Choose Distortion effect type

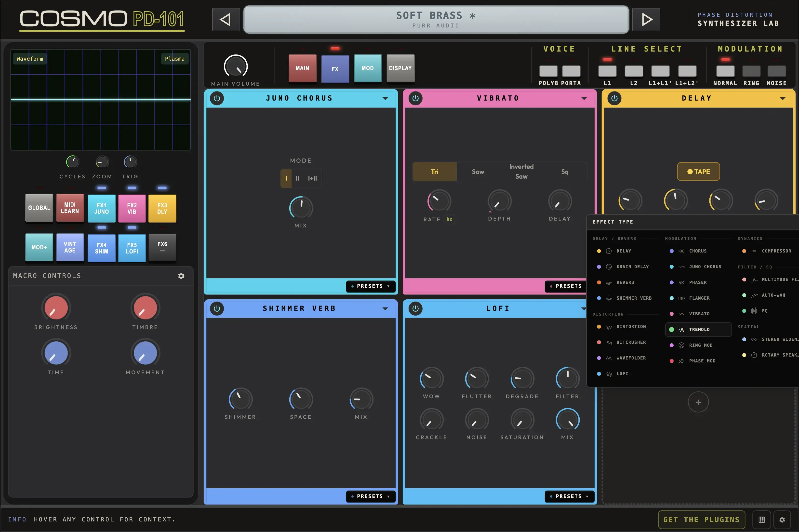pyautogui.click(x=626, y=326)
